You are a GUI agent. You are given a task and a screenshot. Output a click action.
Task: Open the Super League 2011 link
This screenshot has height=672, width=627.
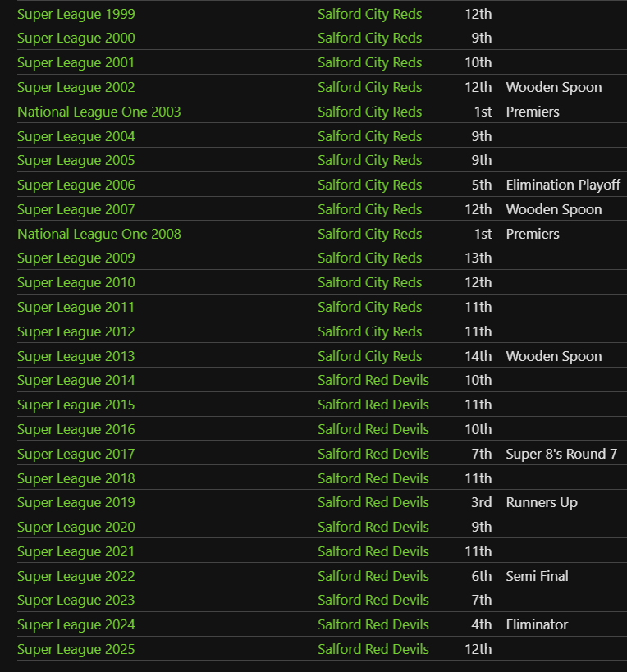click(76, 308)
